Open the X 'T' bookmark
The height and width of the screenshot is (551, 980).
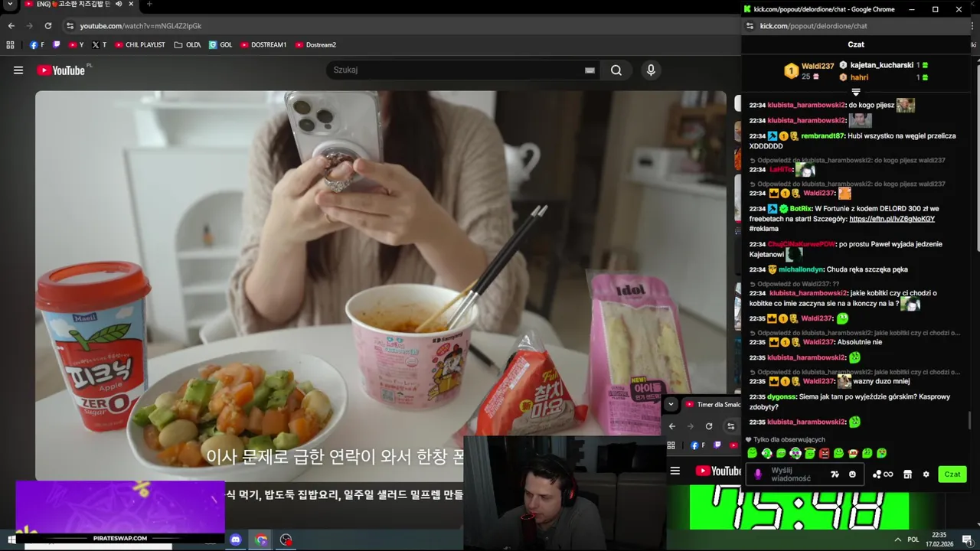click(x=100, y=45)
